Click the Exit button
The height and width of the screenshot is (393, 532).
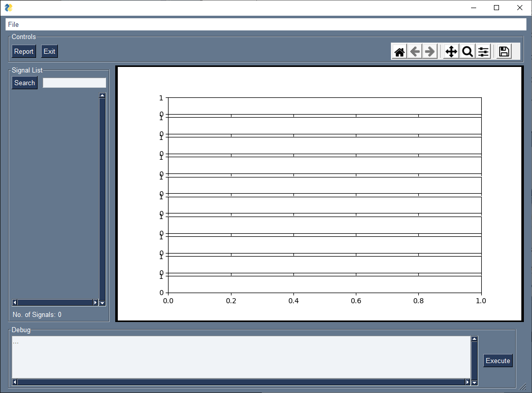point(49,51)
